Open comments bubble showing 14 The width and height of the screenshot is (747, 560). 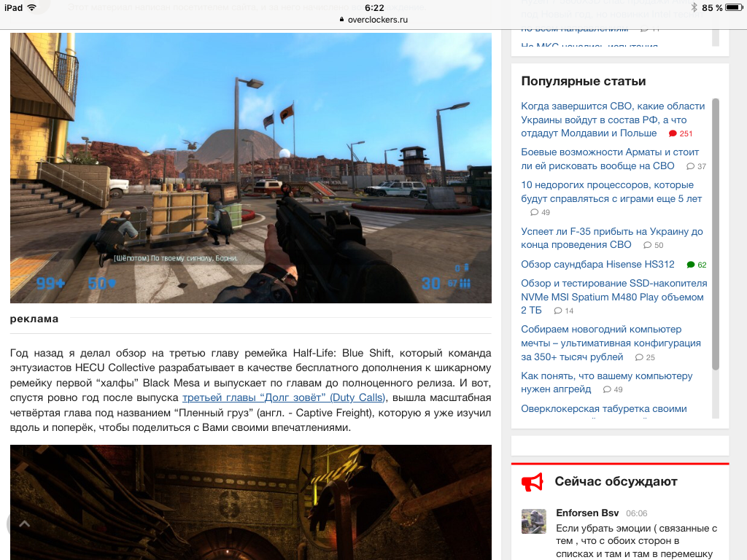564,311
